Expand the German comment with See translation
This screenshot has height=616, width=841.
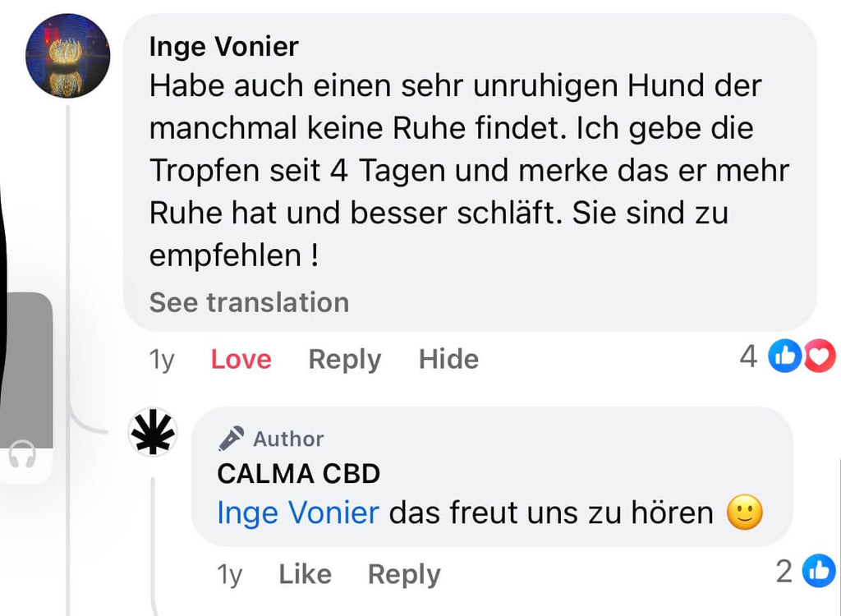(249, 302)
